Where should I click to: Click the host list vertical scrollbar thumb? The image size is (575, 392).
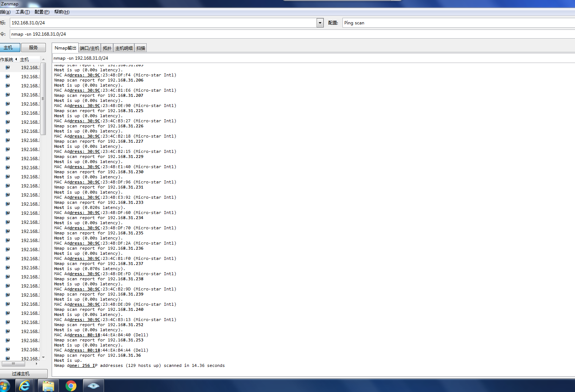[x=43, y=99]
